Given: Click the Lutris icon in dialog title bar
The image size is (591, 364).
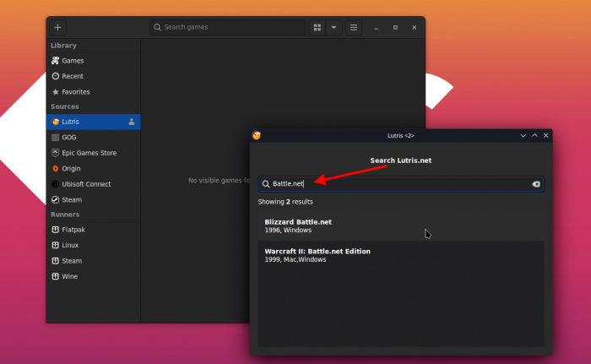Looking at the screenshot, I should pyautogui.click(x=257, y=135).
